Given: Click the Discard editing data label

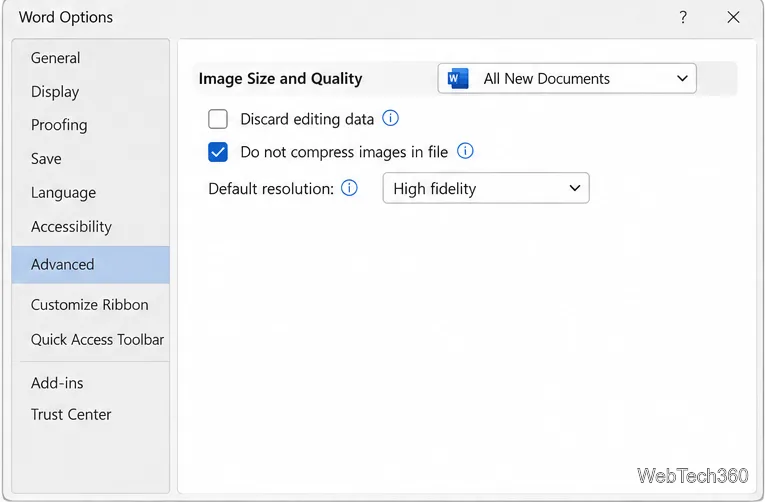Looking at the screenshot, I should (307, 119).
